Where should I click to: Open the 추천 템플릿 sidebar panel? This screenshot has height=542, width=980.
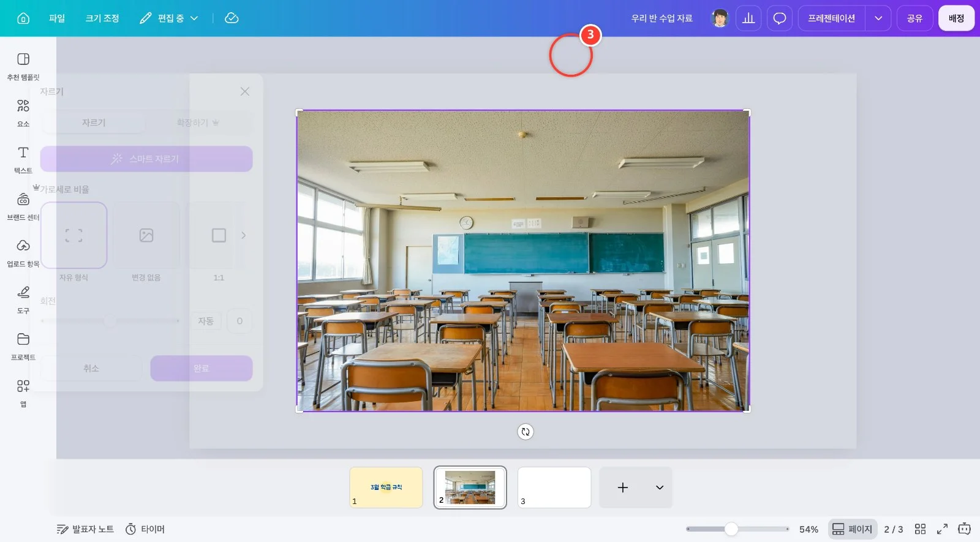click(23, 67)
